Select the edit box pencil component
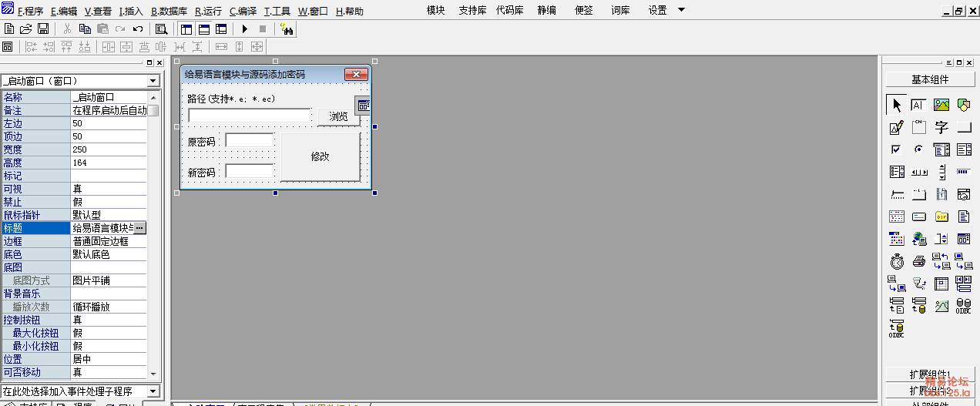Screen dimensions: 980x406 [x=896, y=127]
